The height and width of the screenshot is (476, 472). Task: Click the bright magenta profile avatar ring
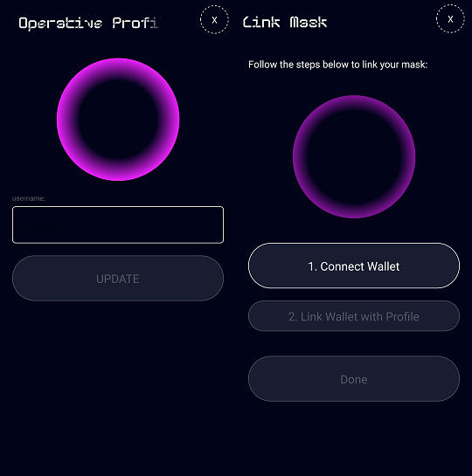click(x=118, y=120)
